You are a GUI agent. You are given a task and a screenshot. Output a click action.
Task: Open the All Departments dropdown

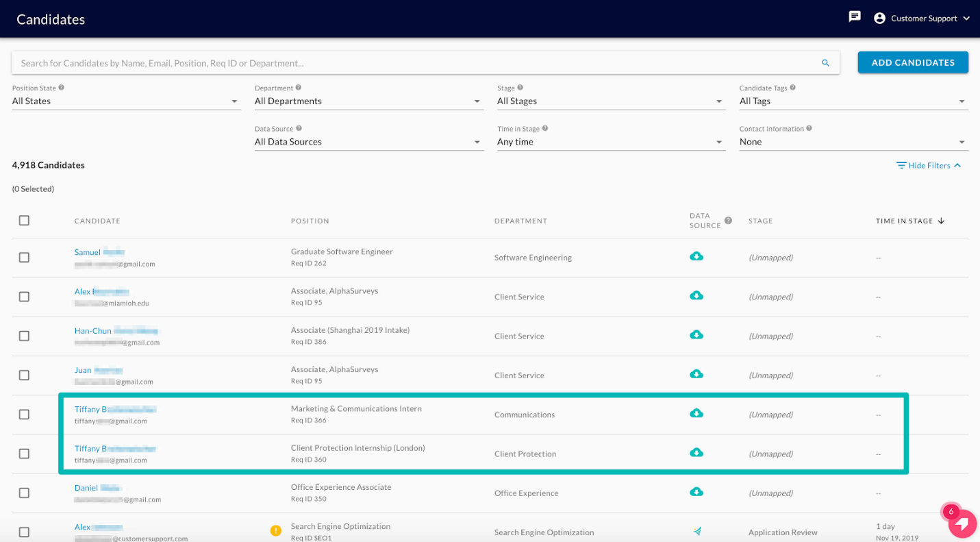pyautogui.click(x=368, y=101)
